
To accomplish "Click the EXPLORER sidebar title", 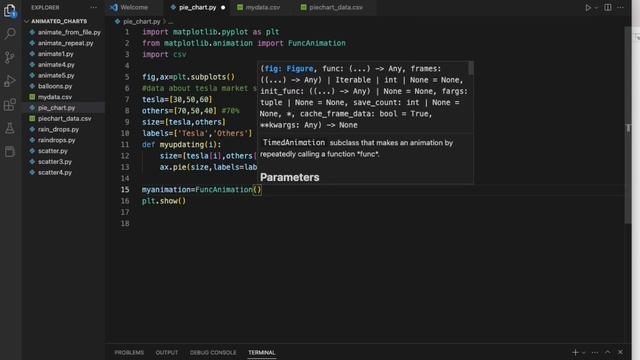I will tap(45, 7).
